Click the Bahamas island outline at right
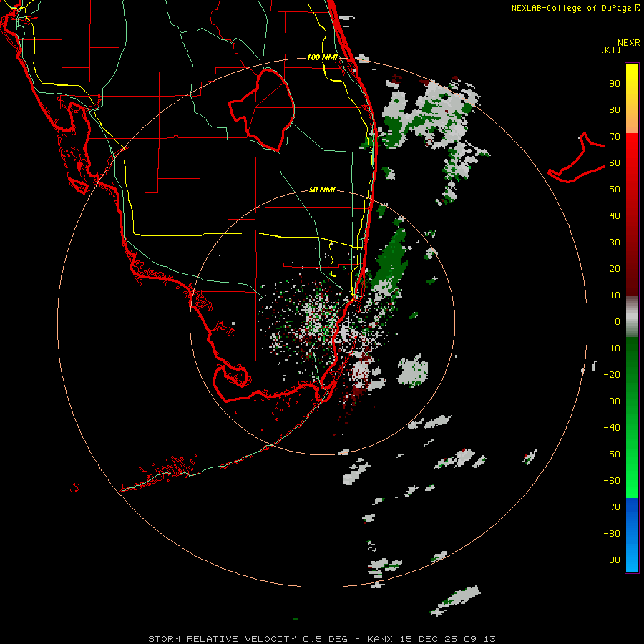Viewport: 644px width, 644px height. tap(577, 157)
